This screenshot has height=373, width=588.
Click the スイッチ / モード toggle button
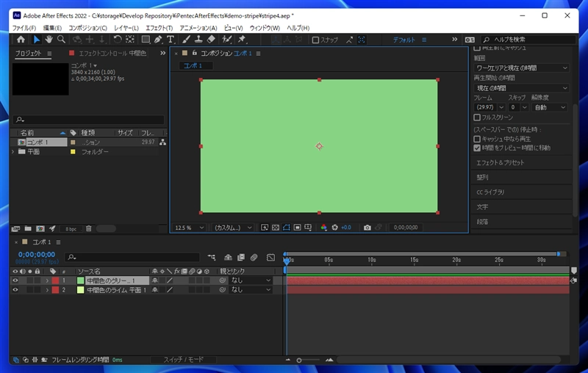point(183,360)
